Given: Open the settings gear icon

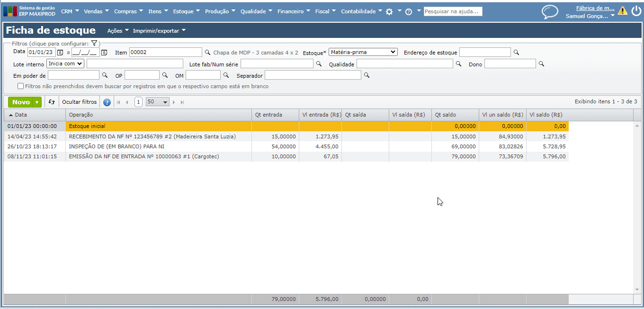Looking at the screenshot, I should tap(389, 11).
